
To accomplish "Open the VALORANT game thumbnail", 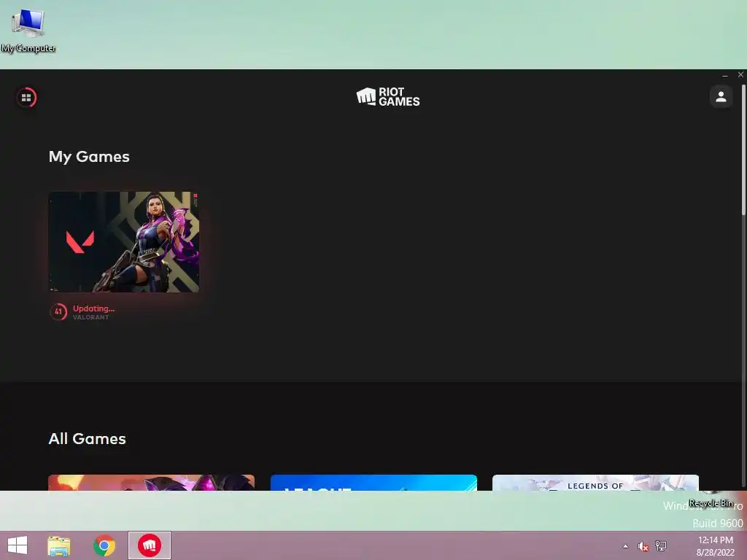I will (124, 242).
